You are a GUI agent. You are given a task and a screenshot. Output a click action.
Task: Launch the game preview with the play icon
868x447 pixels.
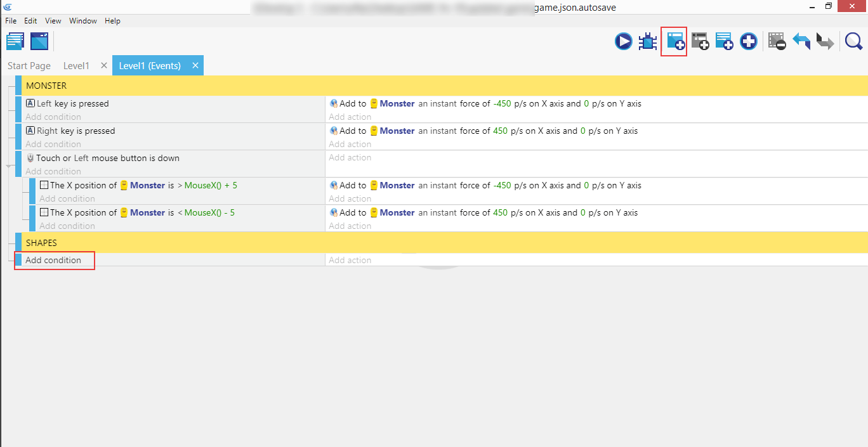point(623,42)
